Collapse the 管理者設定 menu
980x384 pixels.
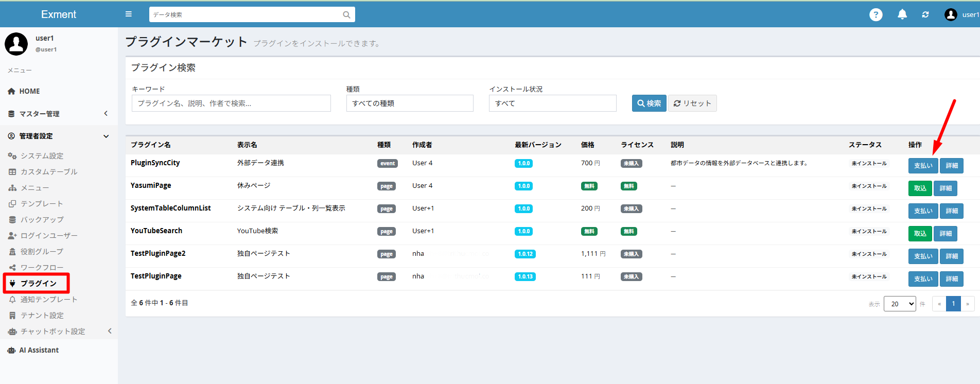pyautogui.click(x=59, y=136)
